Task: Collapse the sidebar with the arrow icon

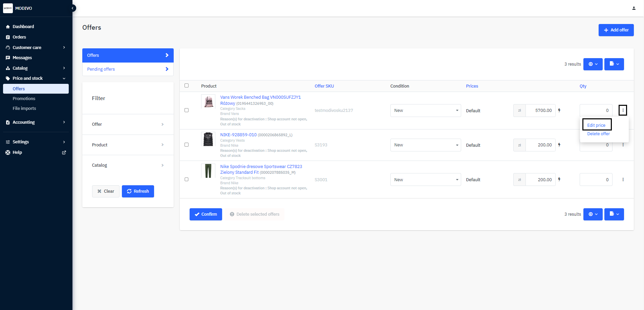Action: pyautogui.click(x=72, y=8)
